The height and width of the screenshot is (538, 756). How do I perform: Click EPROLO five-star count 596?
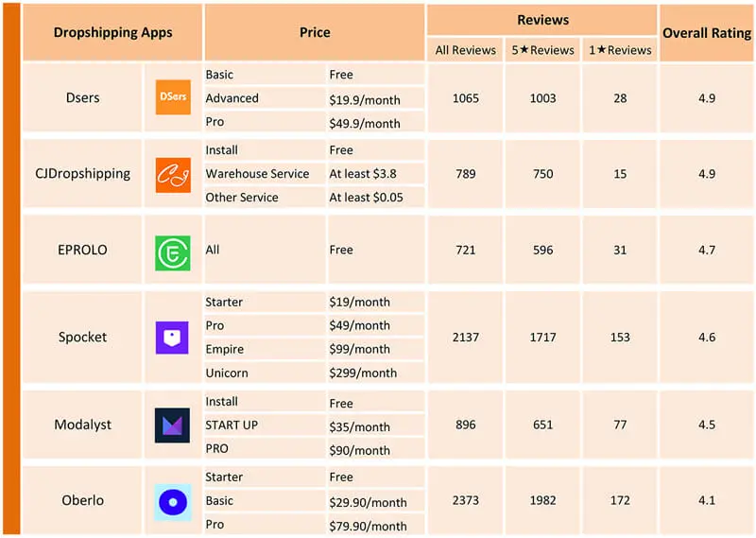tap(542, 250)
